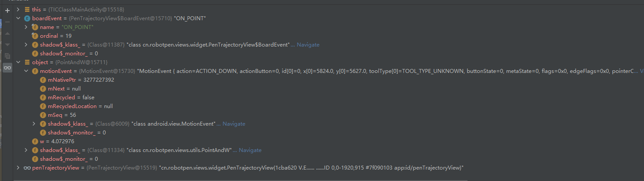644x181 pixels.
Task: Select the ordinal = 19 field row
Action: 328,36
